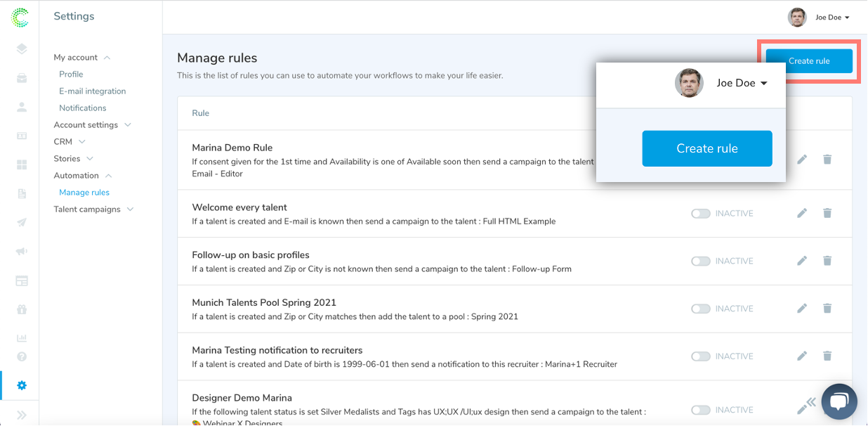Viewport: 868px width, 426px height.
Task: Expand the CRM settings section
Action: click(x=70, y=142)
